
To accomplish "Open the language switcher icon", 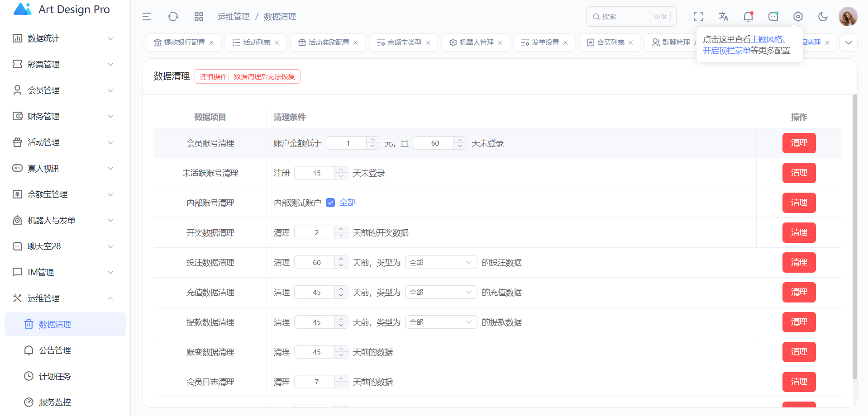I will click(x=723, y=17).
